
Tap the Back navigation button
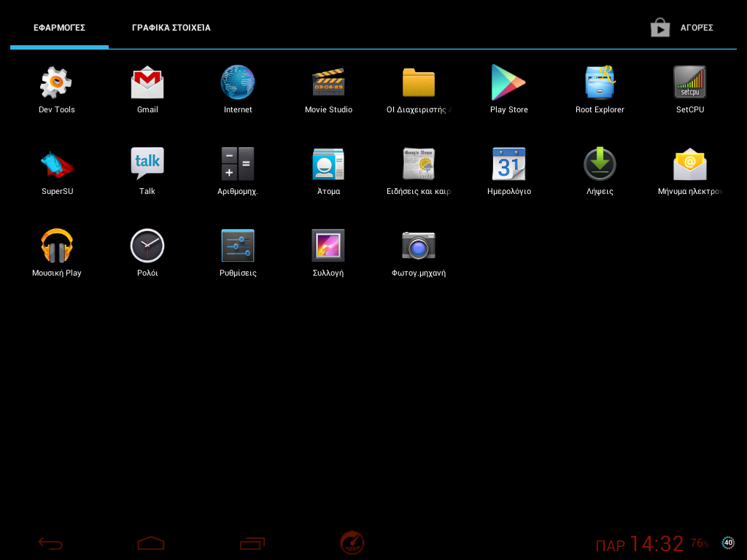coord(50,543)
